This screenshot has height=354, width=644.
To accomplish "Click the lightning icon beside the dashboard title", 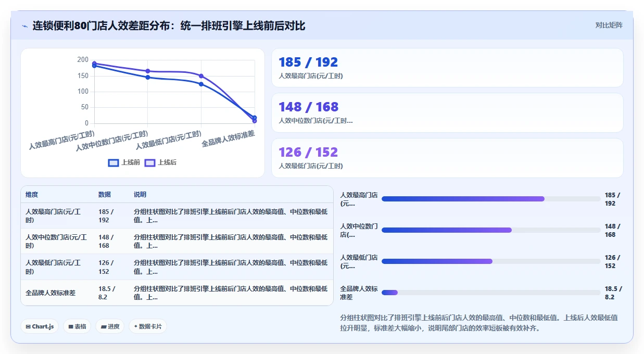I will coord(24,26).
